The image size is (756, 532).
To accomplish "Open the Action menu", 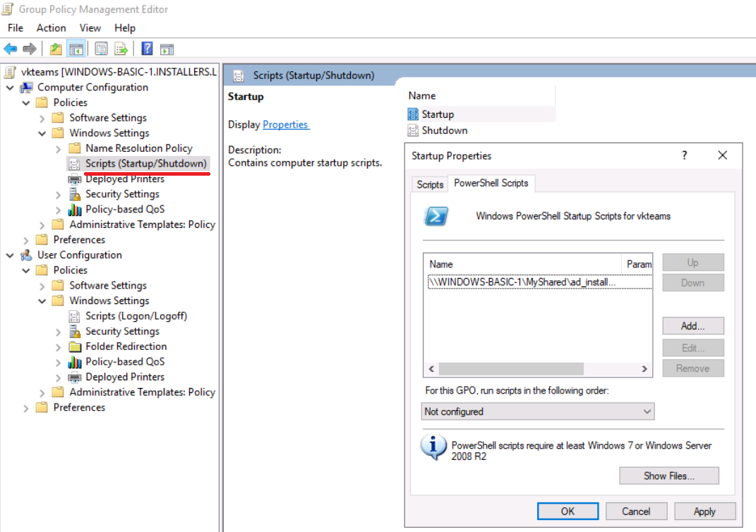I will tap(51, 28).
